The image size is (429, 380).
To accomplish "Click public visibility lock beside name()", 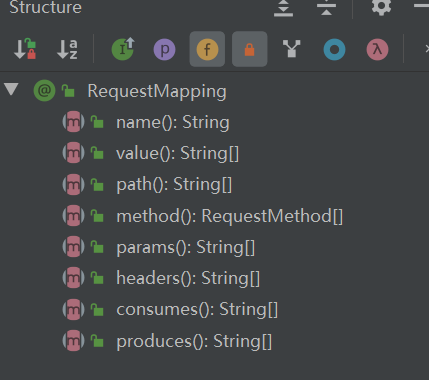I will click(97, 122).
